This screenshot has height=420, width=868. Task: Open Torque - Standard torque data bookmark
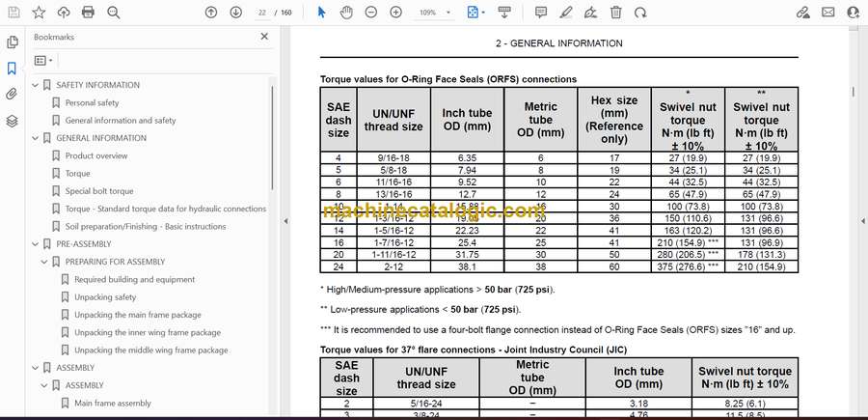(166, 209)
